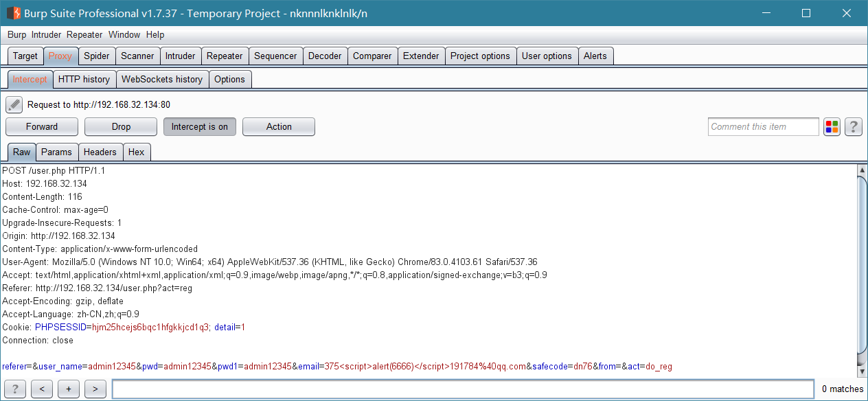Click the Content-Type header line

[x=100, y=249]
